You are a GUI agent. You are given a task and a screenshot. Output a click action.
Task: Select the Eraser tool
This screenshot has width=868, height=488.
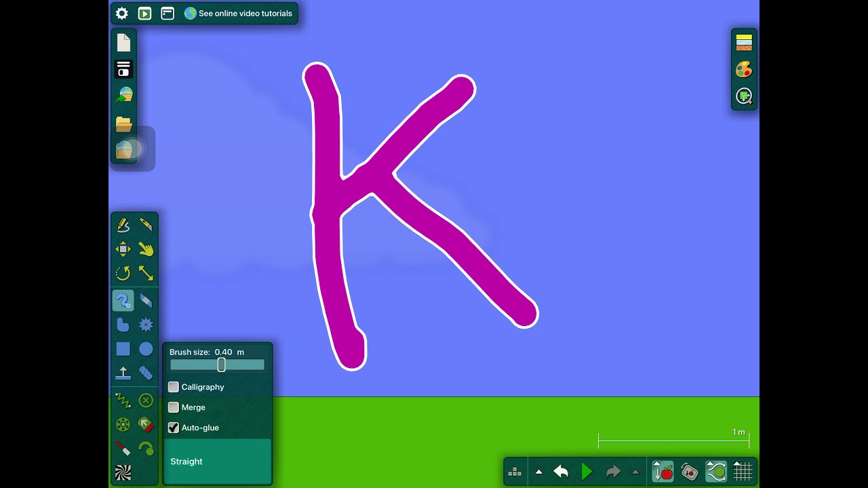tap(146, 300)
